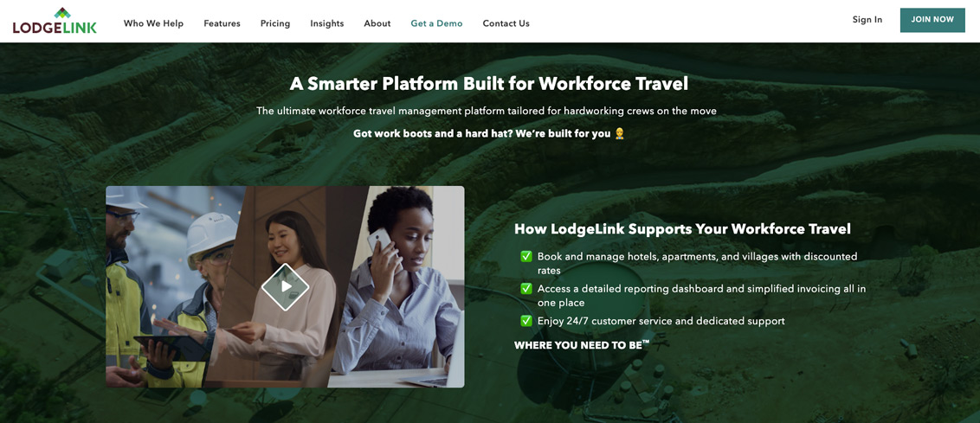
Task: Play the workforce travel video
Action: [285, 287]
